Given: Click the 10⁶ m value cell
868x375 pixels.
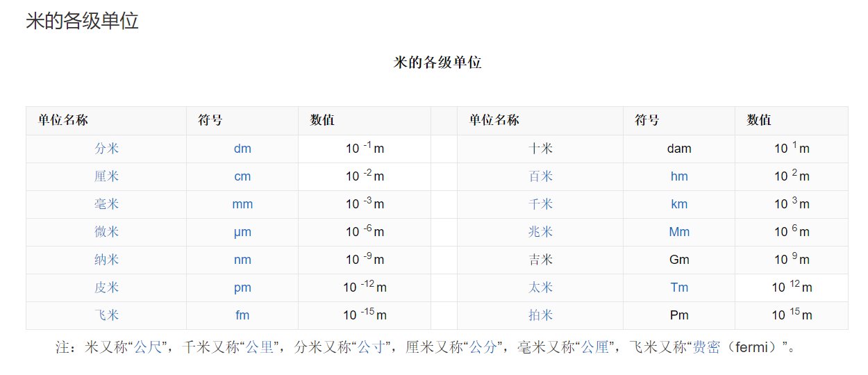Looking at the screenshot, I should point(792,232).
